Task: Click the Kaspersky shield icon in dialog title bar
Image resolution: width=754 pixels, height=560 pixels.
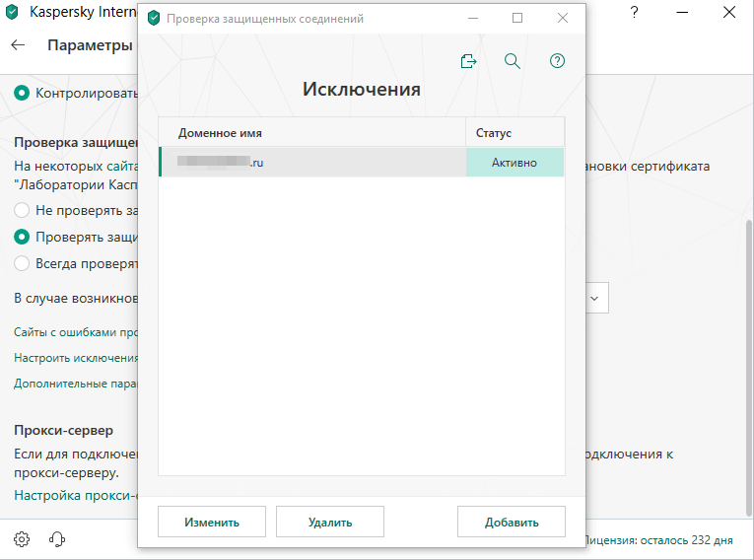Action: [154, 19]
